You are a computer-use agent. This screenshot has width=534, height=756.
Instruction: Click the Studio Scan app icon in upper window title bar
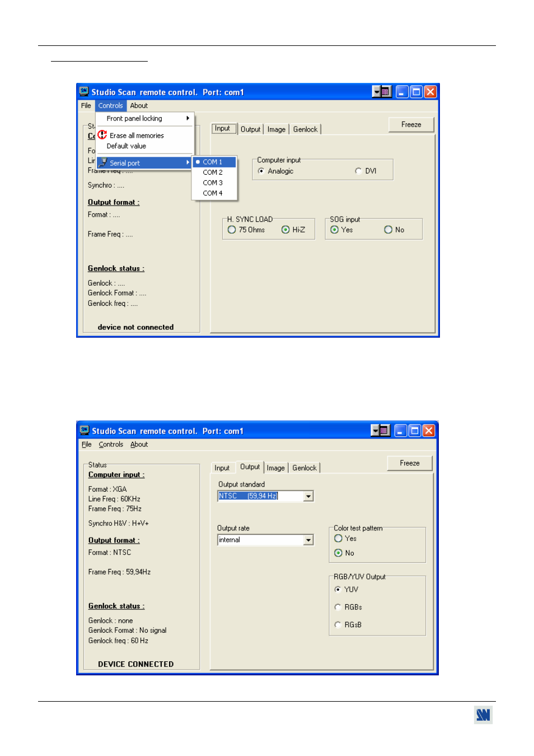click(x=84, y=91)
